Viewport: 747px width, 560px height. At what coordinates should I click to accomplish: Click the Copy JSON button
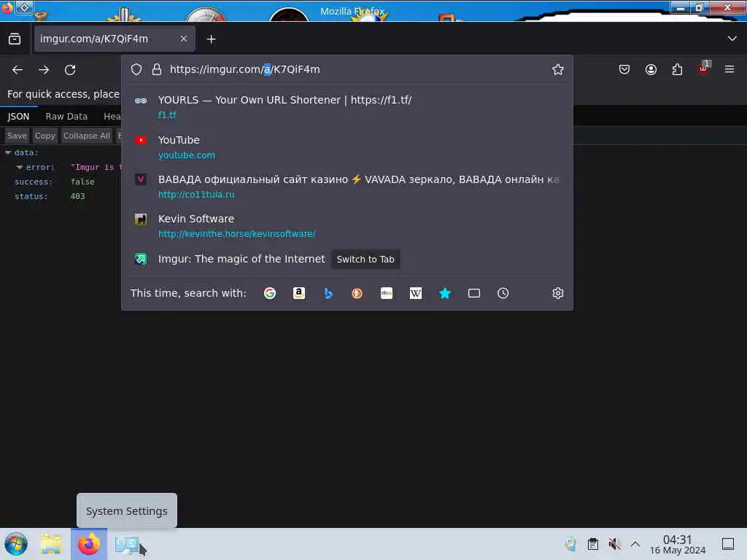click(x=45, y=136)
